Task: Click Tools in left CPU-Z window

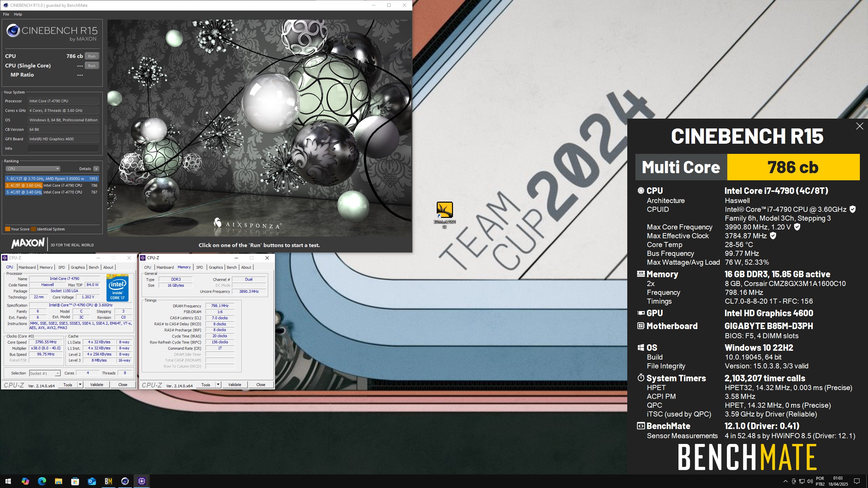Action: (68, 385)
